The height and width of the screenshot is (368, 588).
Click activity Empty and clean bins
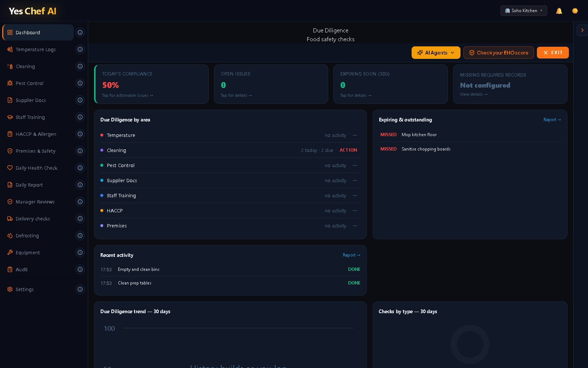230,269
